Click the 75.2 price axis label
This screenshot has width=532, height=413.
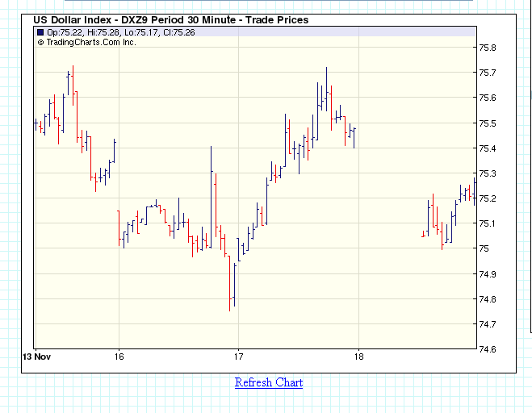[x=488, y=198]
